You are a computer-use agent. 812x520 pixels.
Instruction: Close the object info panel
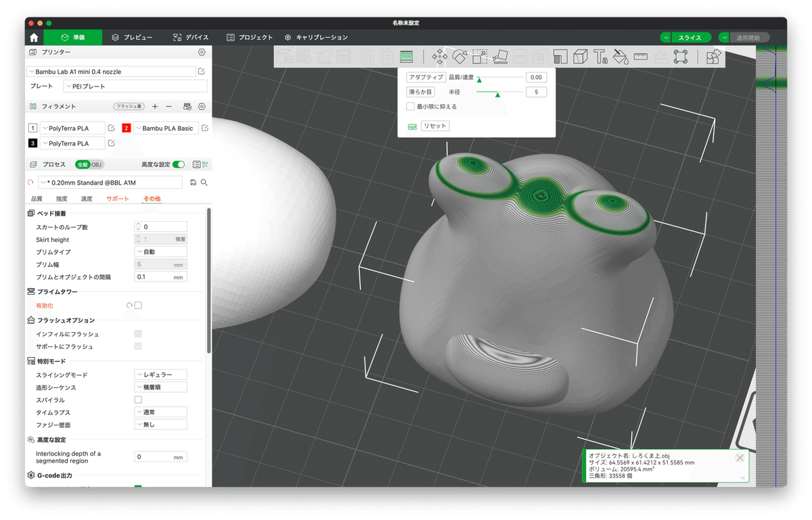(740, 458)
